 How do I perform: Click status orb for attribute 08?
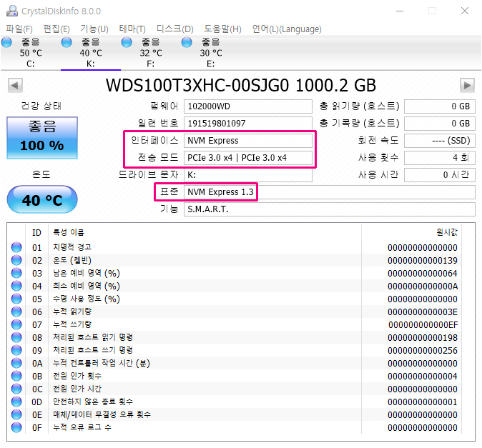16,337
